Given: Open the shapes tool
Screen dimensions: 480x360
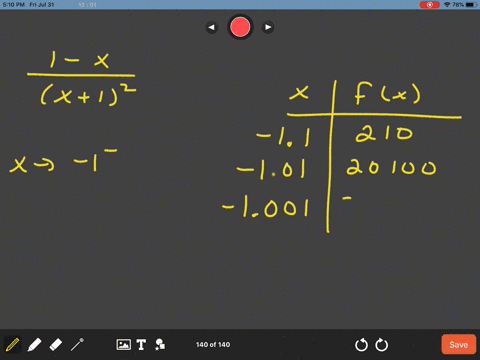Looking at the screenshot, I should (160, 344).
